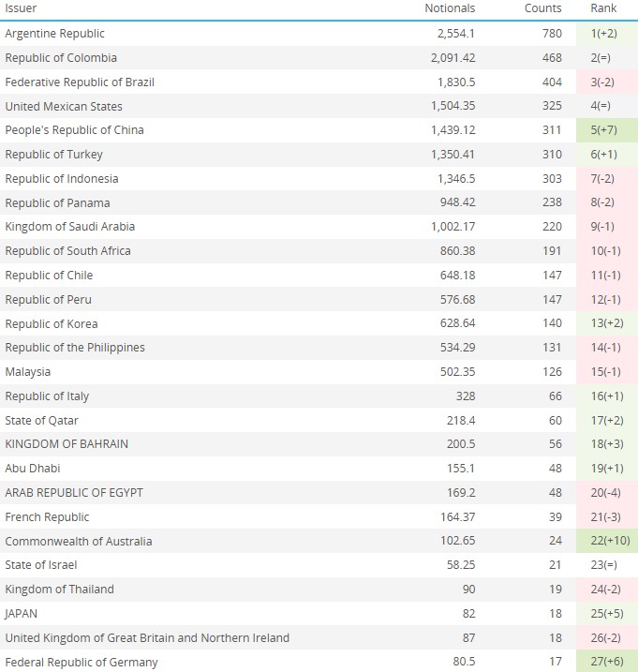
Task: Select the Commonwealth of Australia issuer
Action: coord(78,541)
